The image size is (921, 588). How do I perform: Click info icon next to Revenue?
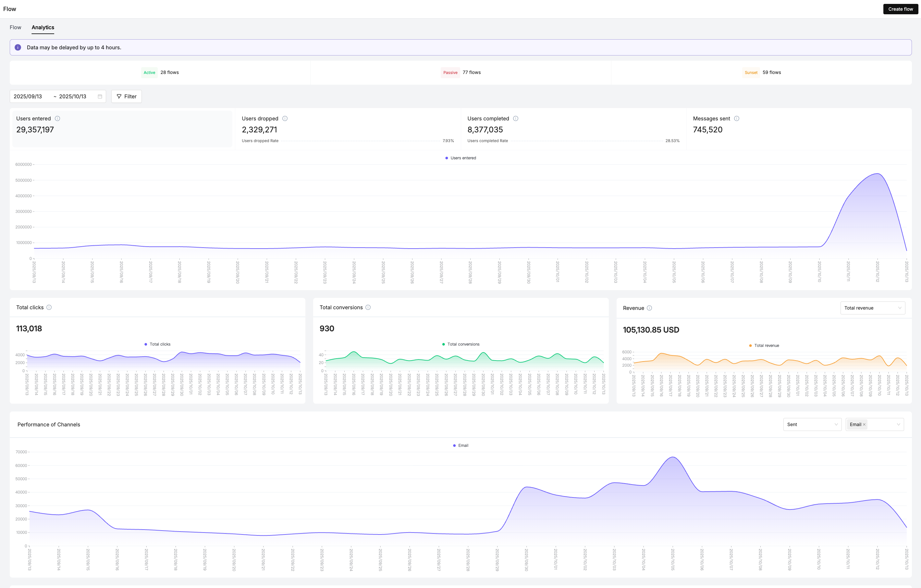click(x=649, y=308)
